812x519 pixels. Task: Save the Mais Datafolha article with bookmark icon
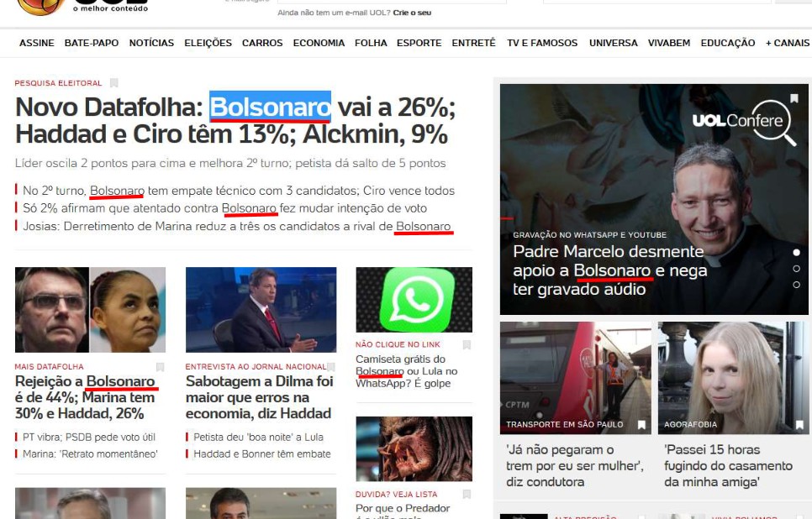160,367
